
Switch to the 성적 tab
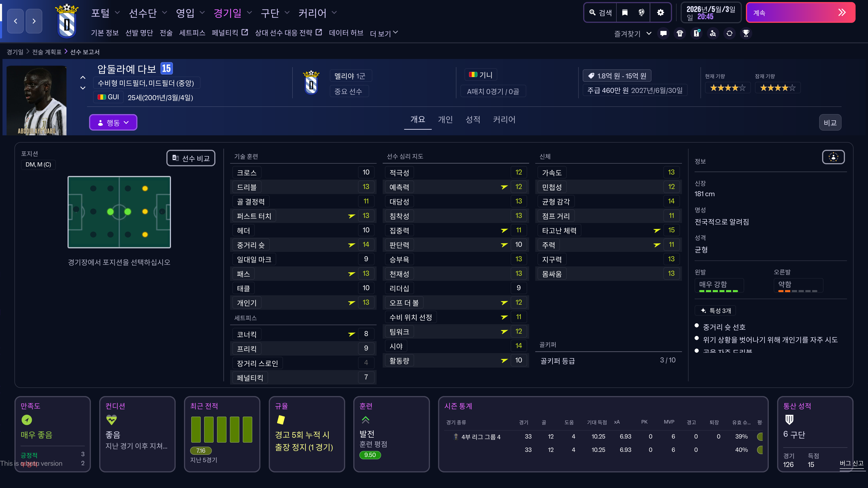coord(472,120)
